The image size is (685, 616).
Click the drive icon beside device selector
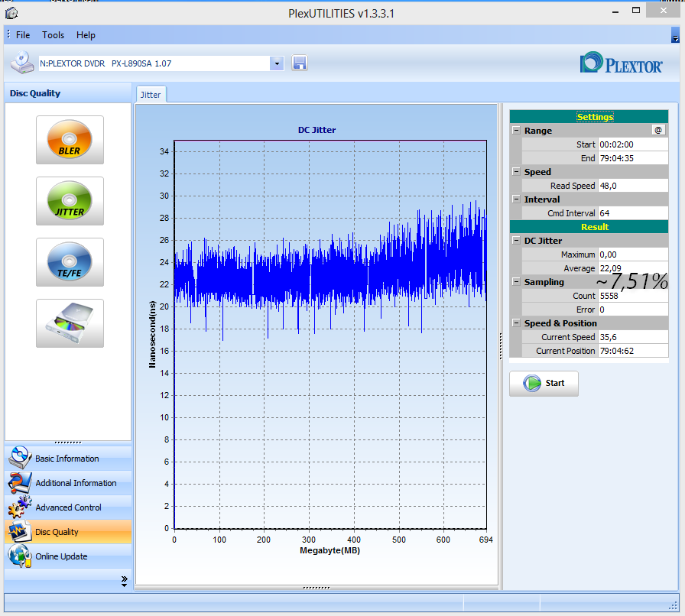click(x=22, y=63)
